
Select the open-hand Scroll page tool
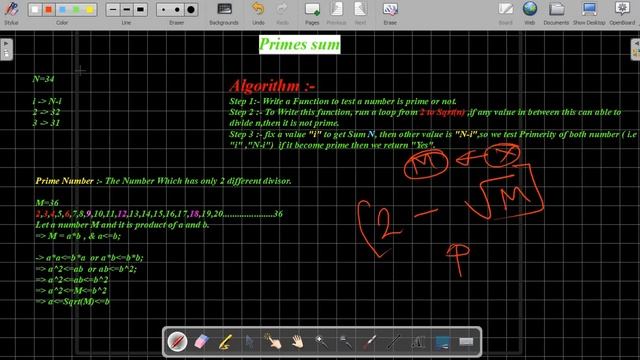pyautogui.click(x=298, y=342)
